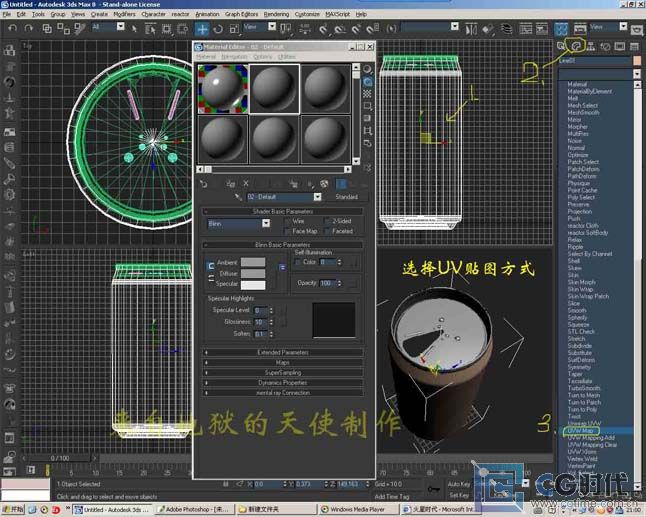Open the Material Editor toolbar icon
The width and height of the screenshot is (646, 517).
coord(561,29)
